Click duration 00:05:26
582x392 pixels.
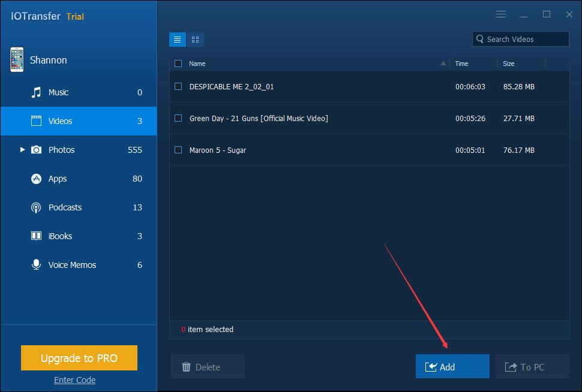point(470,118)
